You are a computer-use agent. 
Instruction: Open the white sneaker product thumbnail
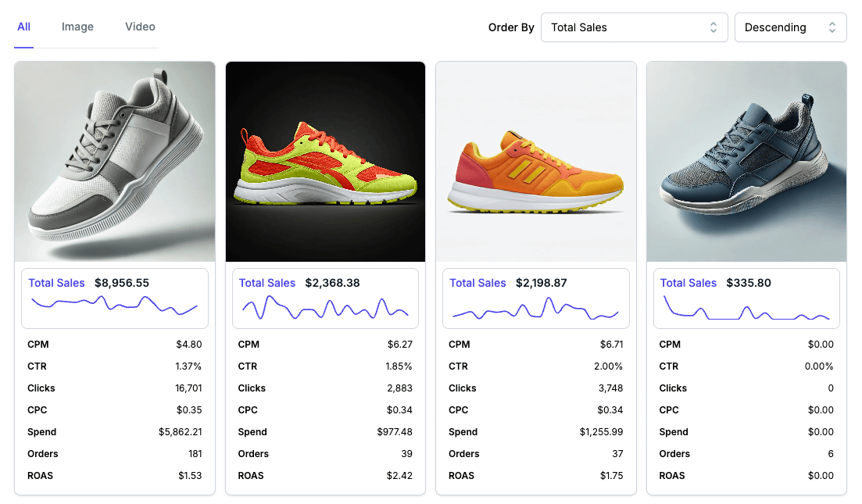114,161
